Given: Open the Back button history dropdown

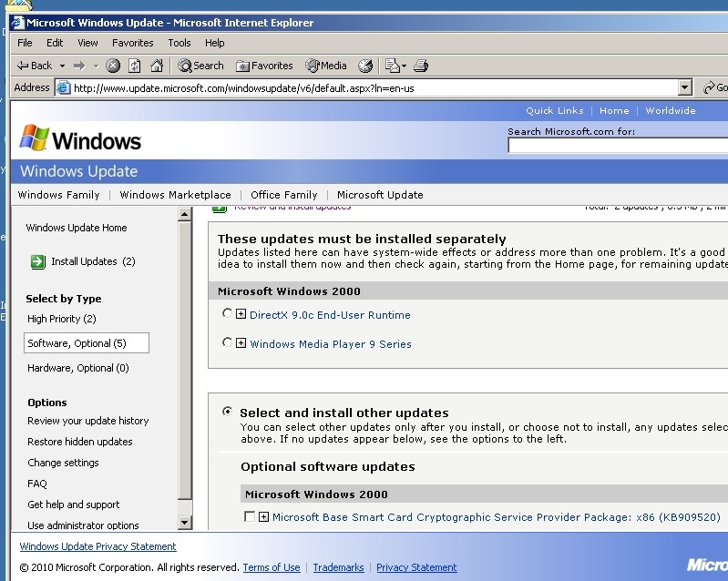Looking at the screenshot, I should (62, 66).
